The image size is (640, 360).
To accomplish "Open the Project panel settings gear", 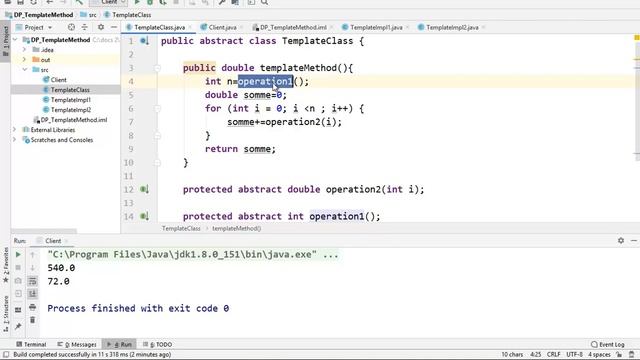I will point(100,27).
